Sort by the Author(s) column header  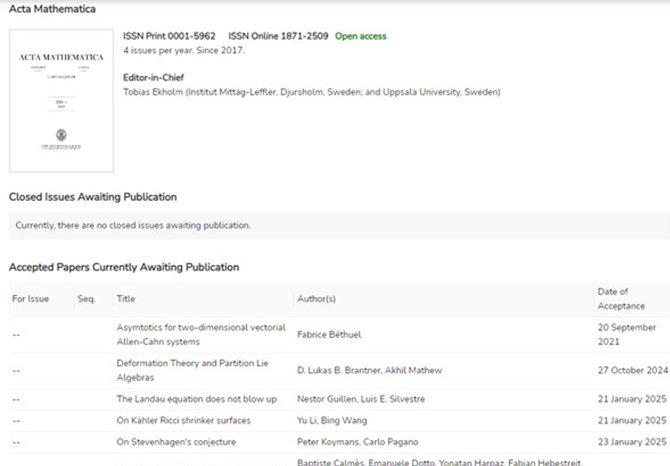pos(316,298)
